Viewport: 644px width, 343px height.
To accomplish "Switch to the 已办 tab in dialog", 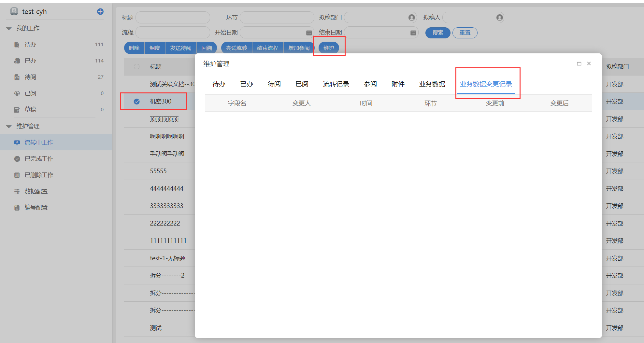I will pyautogui.click(x=247, y=84).
